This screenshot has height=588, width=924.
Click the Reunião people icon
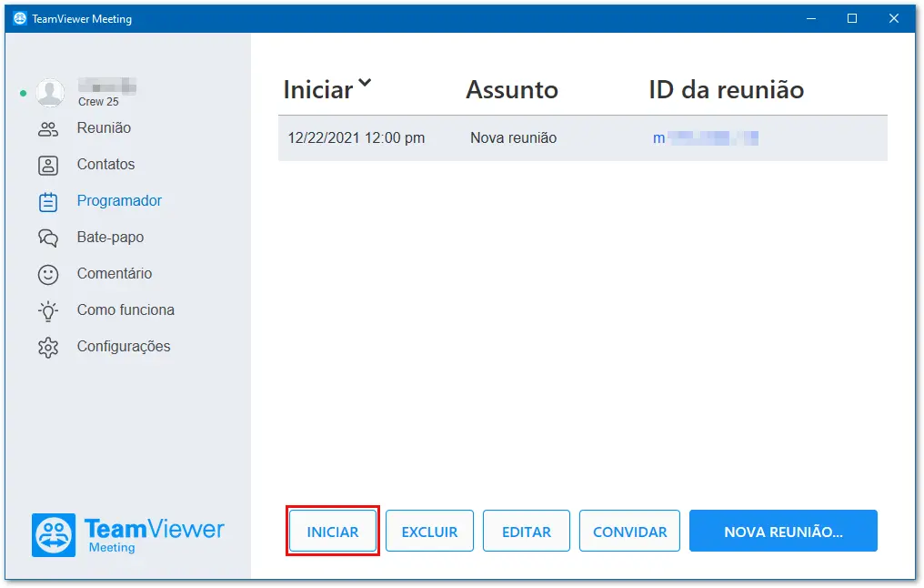point(47,129)
